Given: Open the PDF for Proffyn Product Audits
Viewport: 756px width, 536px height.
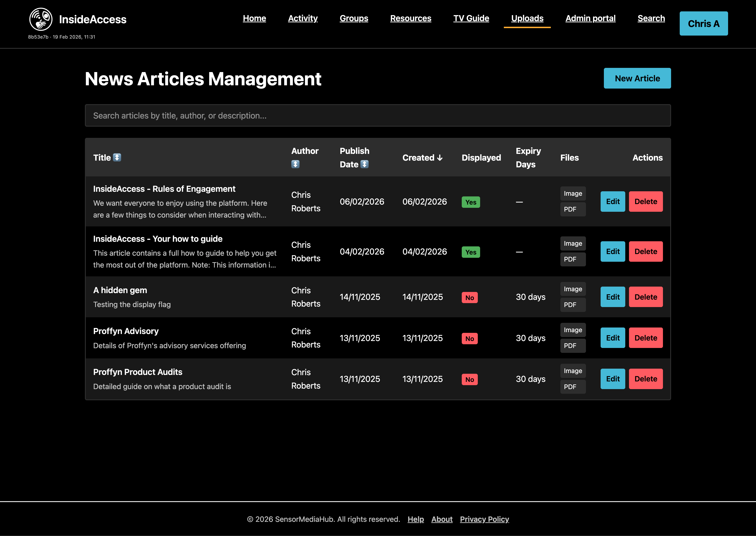Looking at the screenshot, I should point(573,387).
